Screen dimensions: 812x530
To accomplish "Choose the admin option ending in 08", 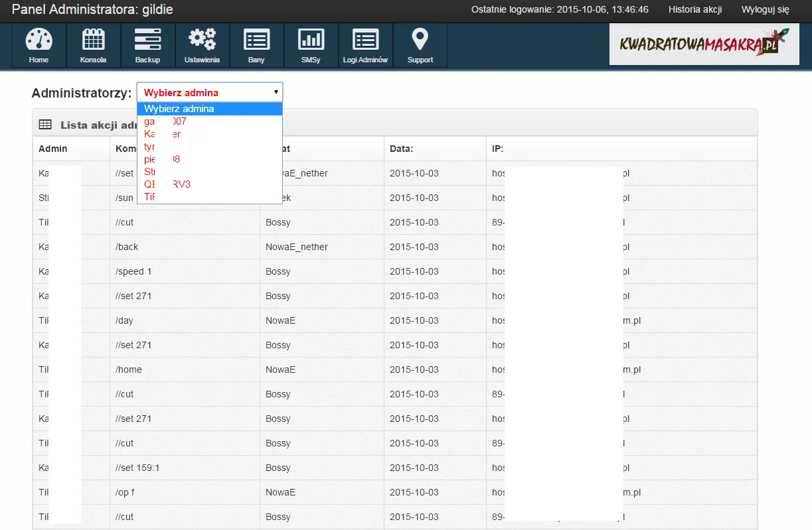I will point(210,159).
